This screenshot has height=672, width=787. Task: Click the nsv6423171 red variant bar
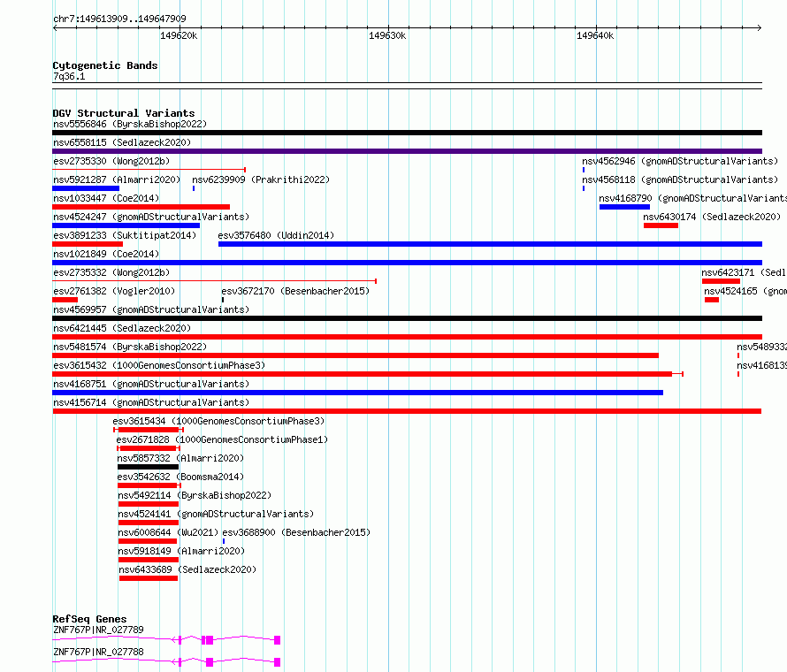(721, 281)
